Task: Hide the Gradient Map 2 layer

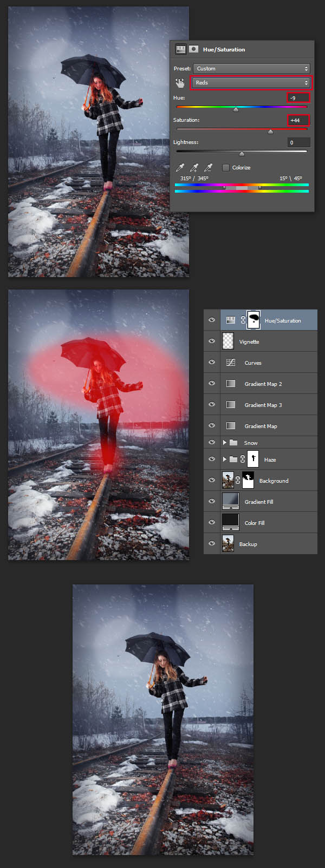Action: click(212, 384)
